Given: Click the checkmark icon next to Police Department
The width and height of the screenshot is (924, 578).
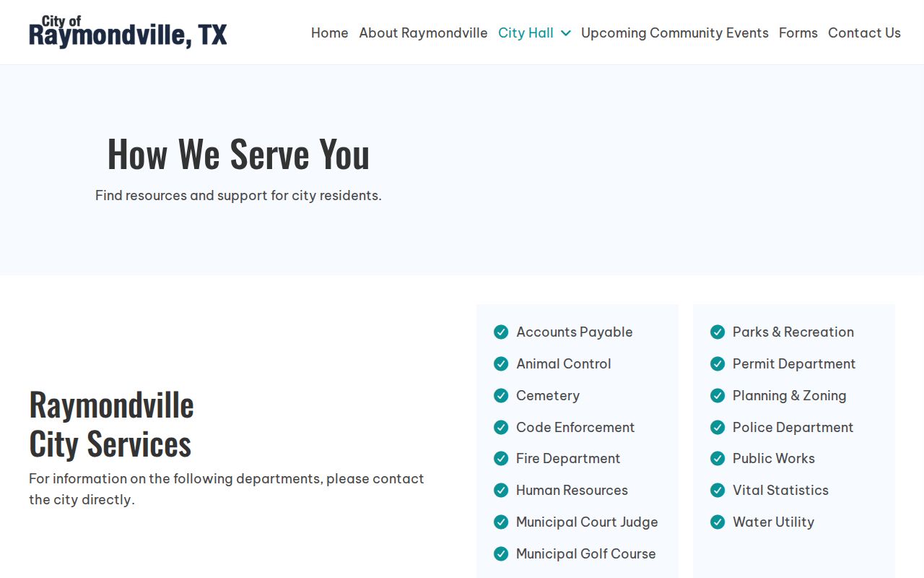Looking at the screenshot, I should (x=718, y=427).
